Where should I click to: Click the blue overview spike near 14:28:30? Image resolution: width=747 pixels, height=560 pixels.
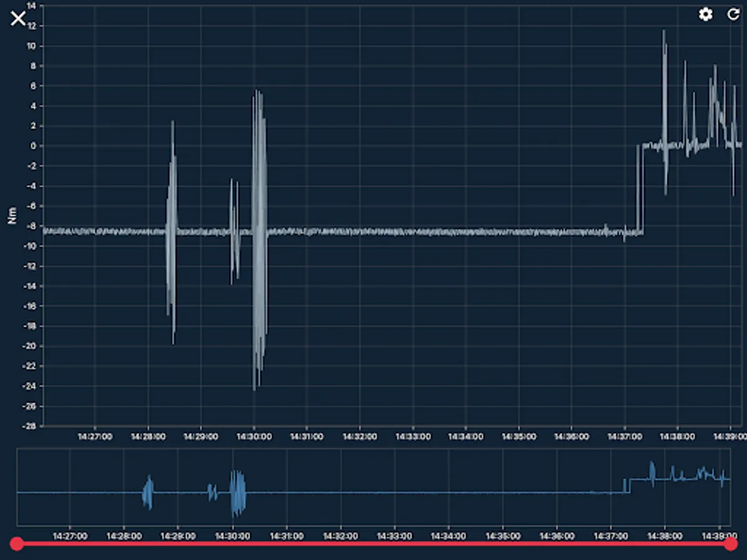coord(148,492)
